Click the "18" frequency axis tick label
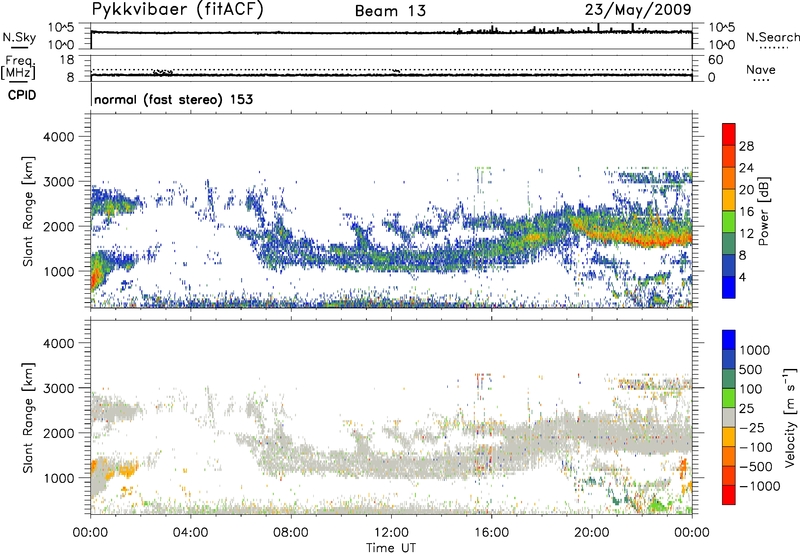The image size is (800, 554). [x=67, y=60]
